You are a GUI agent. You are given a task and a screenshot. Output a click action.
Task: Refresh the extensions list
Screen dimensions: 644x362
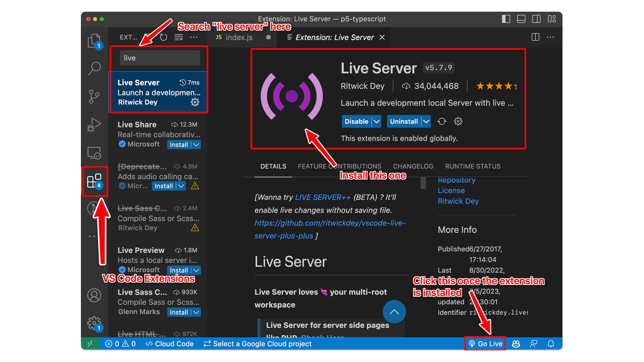(x=163, y=37)
